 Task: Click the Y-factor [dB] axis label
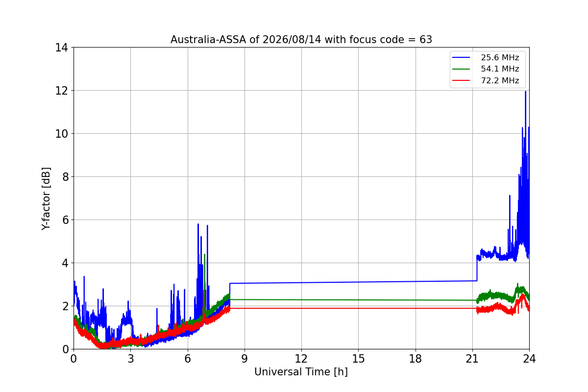pyautogui.click(x=46, y=198)
